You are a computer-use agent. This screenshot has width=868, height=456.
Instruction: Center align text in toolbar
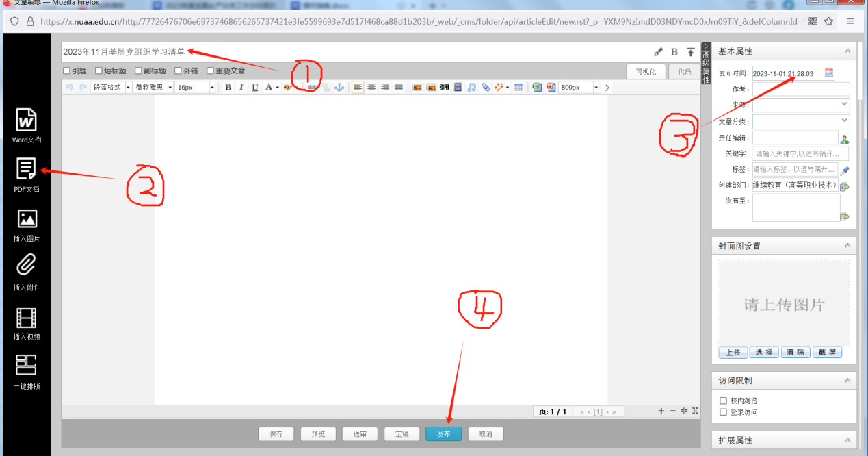tap(371, 87)
